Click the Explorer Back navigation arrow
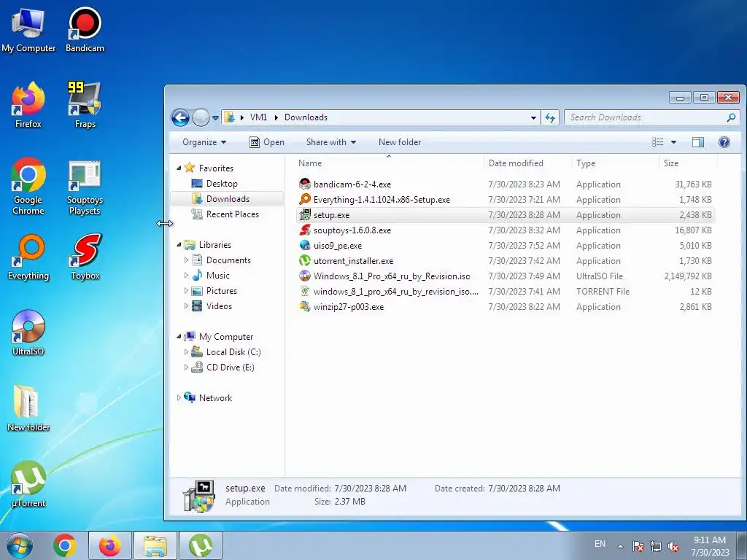747x560 pixels. (x=181, y=117)
